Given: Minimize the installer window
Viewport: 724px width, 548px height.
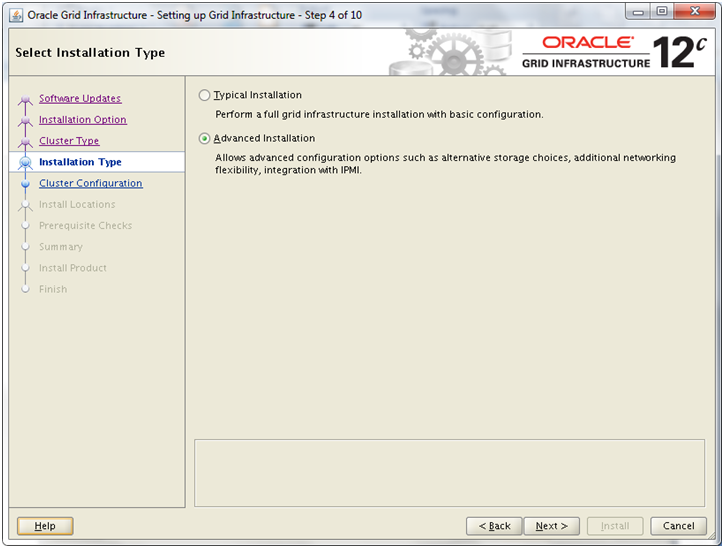Looking at the screenshot, I should tap(638, 12).
